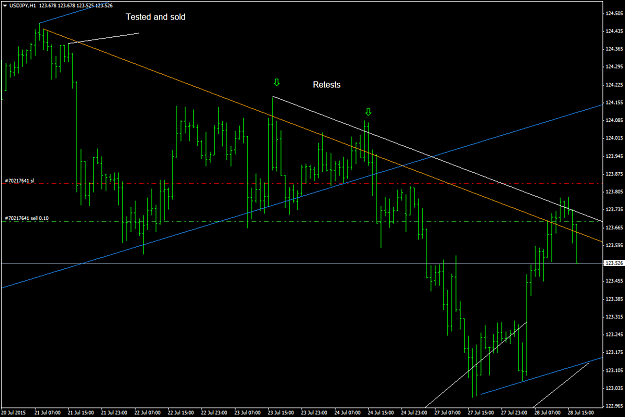
Task: Click the 22 Jul 23:00 time label
Action: coord(214,413)
